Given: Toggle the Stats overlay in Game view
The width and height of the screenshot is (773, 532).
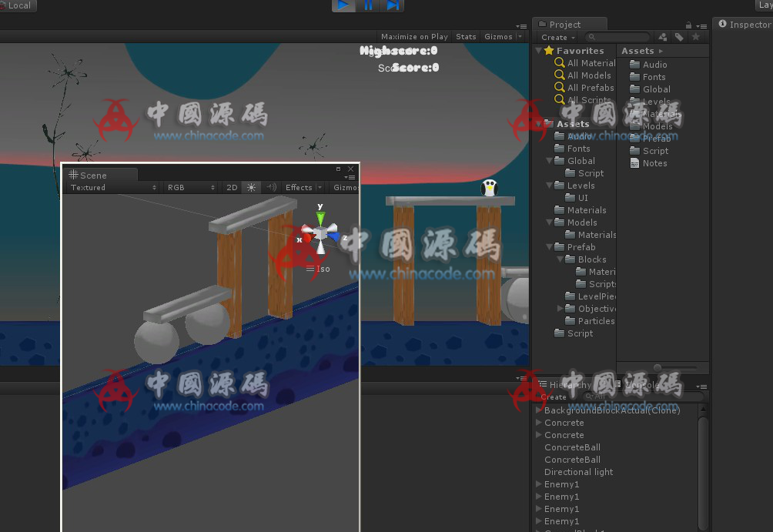Looking at the screenshot, I should coord(466,37).
